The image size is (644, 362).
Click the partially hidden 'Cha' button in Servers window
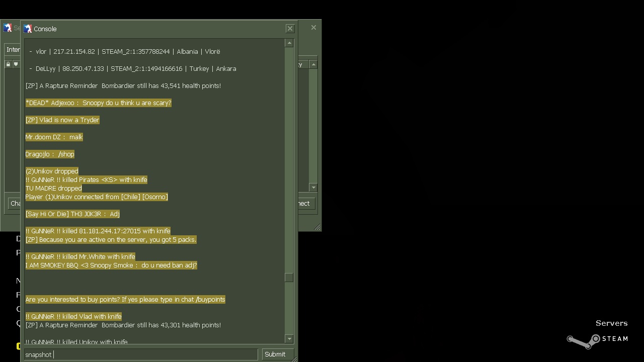[15, 203]
